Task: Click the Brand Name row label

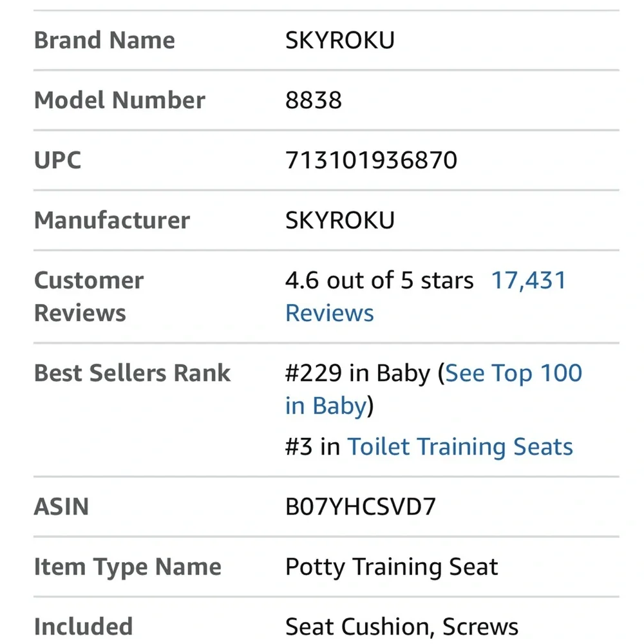Action: 104,40
